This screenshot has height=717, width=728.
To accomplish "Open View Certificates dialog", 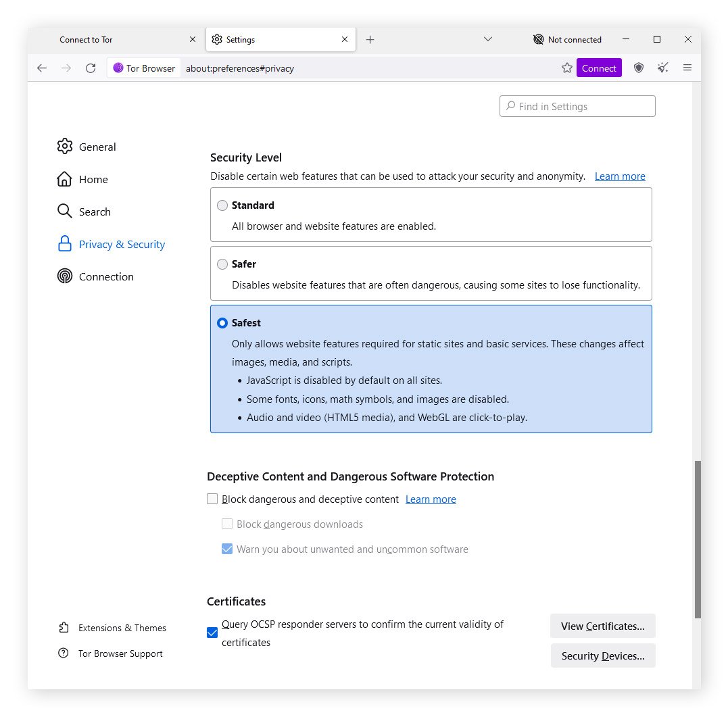I will coord(602,626).
